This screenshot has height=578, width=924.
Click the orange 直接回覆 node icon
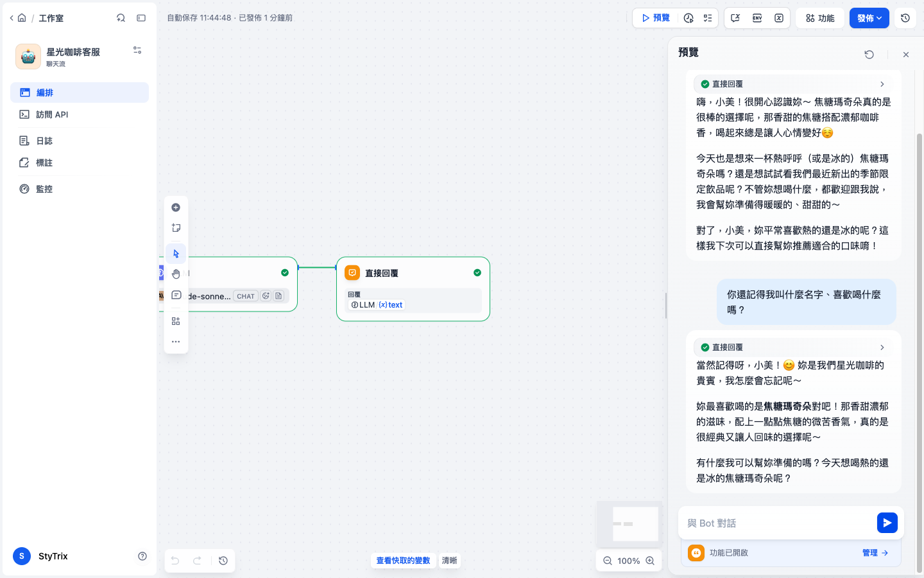pyautogui.click(x=352, y=273)
